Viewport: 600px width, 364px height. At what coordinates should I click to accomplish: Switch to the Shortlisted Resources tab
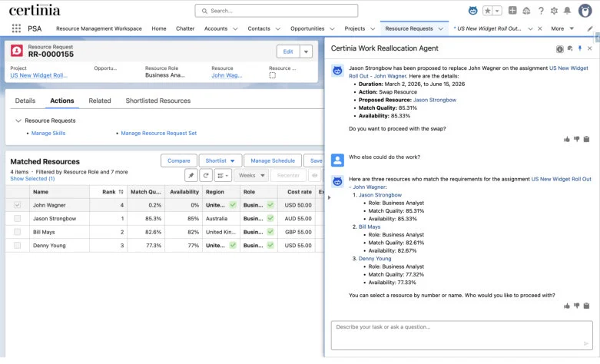tap(157, 101)
